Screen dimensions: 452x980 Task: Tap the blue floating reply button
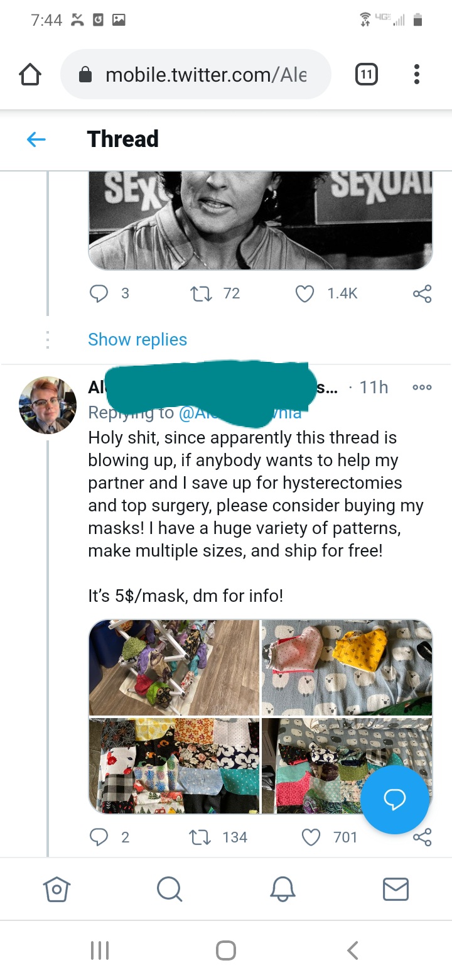(x=395, y=799)
